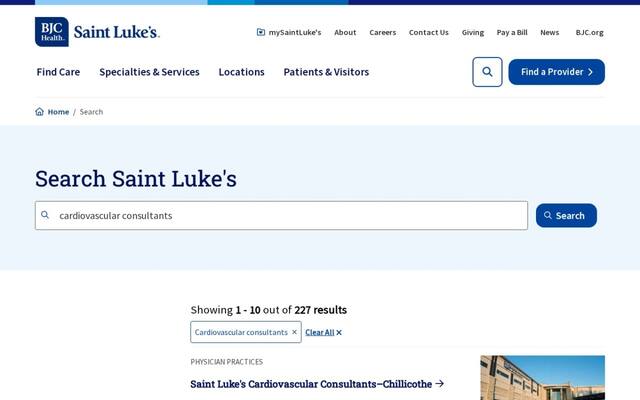
Task: Click the PHYSICIAN PRACTICES category label
Action: [x=227, y=362]
